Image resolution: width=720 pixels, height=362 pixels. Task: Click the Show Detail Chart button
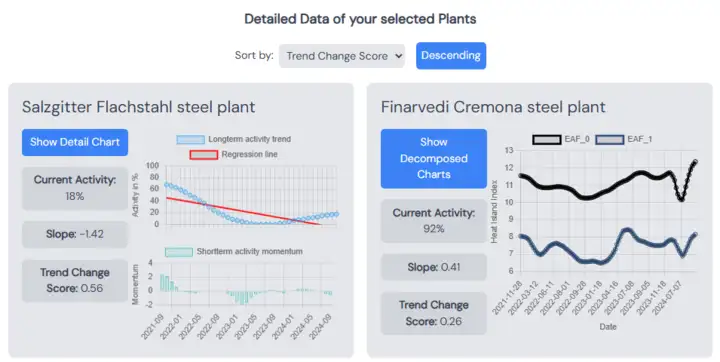point(75,142)
